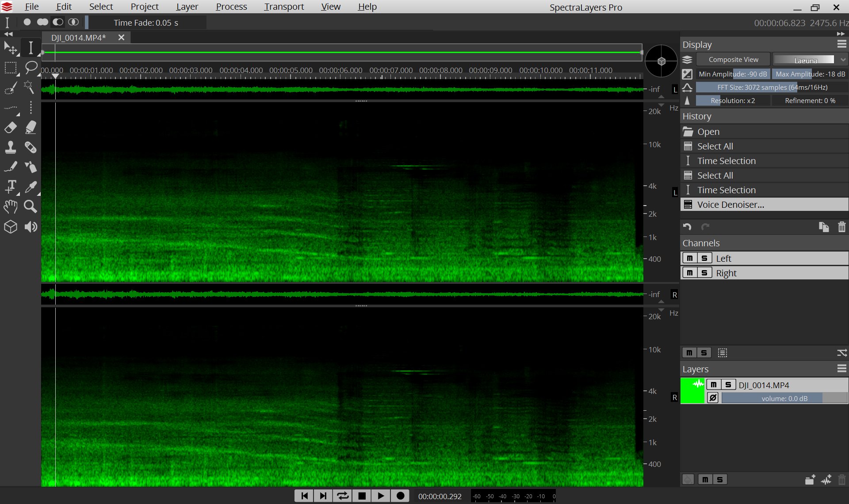849x504 pixels.
Task: Select the Move/Transform tool
Action: (x=11, y=48)
